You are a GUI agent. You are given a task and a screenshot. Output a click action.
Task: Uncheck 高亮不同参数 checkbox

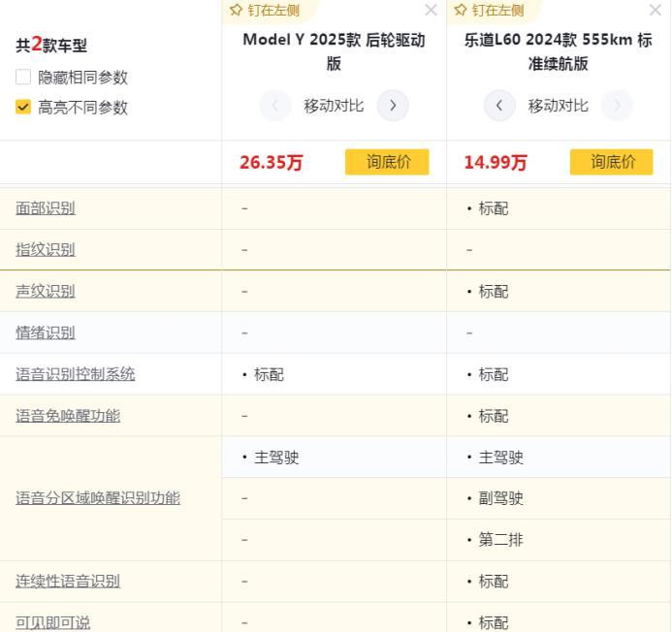(x=23, y=108)
